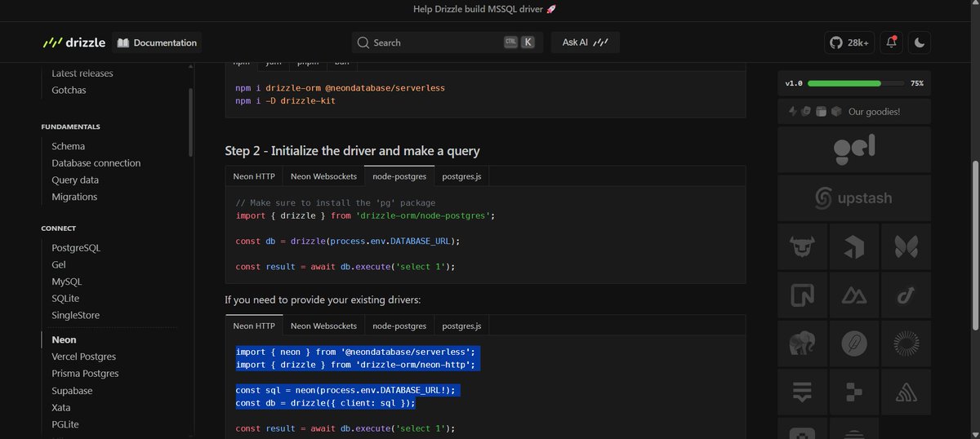This screenshot has width=980, height=439.
Task: Click 'npm i -D drizzle-kit' code line
Action: coord(285,100)
